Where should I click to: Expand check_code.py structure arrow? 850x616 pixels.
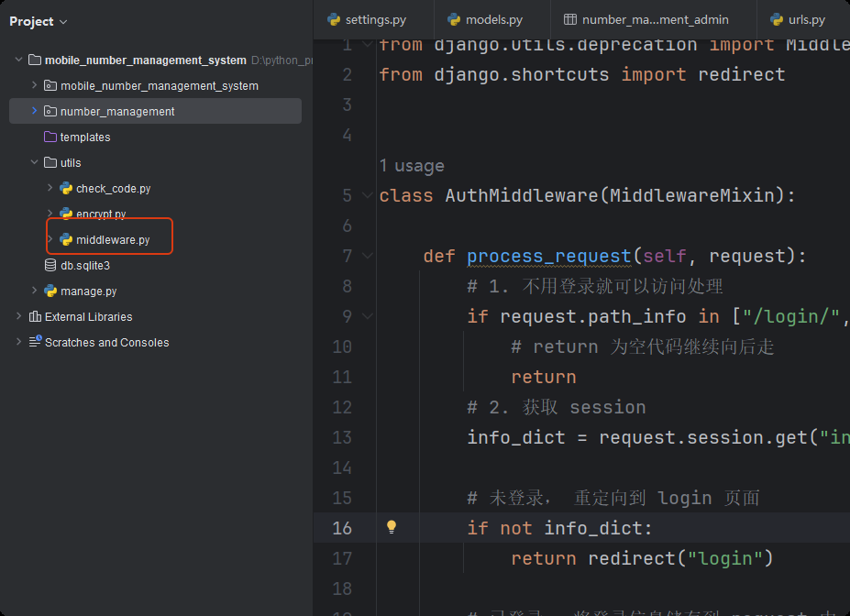tap(50, 188)
